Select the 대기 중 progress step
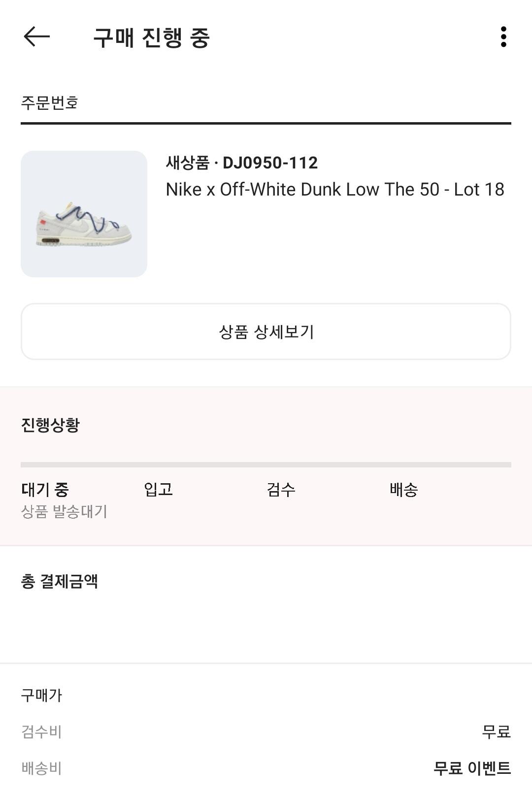The width and height of the screenshot is (532, 797). tap(45, 489)
